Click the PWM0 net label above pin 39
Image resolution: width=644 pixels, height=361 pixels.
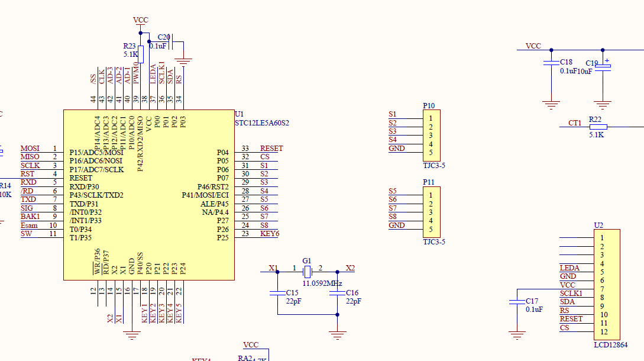pos(136,73)
